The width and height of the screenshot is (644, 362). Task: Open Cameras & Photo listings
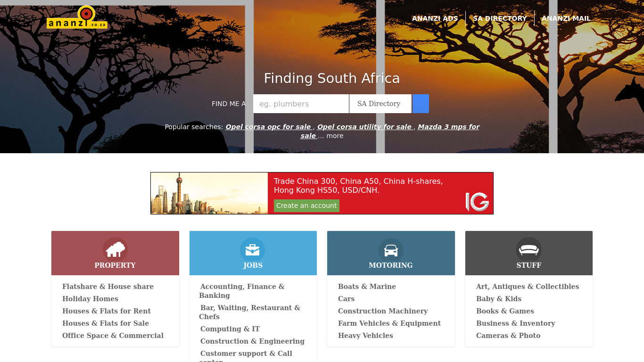tap(508, 336)
